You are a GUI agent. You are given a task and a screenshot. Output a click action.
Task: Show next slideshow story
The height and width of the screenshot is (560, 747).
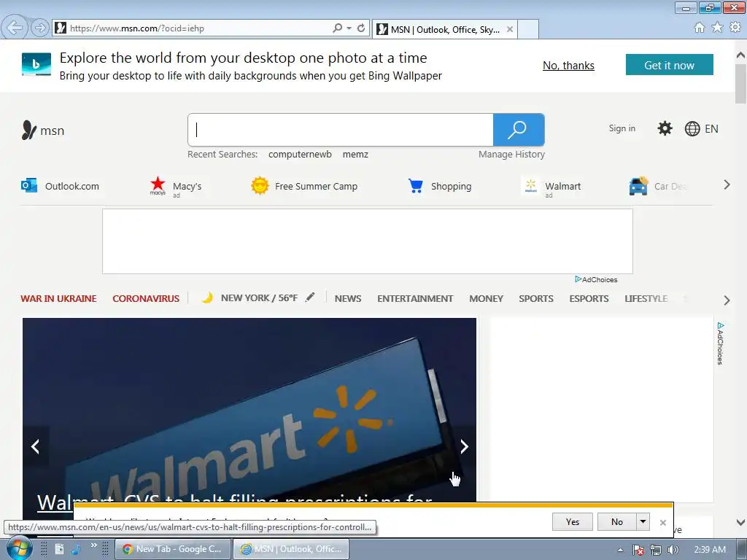click(x=464, y=446)
